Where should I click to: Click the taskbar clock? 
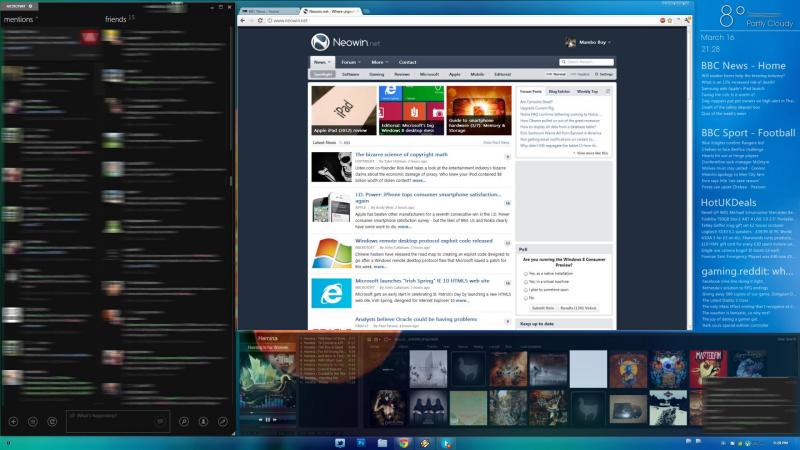(x=781, y=443)
